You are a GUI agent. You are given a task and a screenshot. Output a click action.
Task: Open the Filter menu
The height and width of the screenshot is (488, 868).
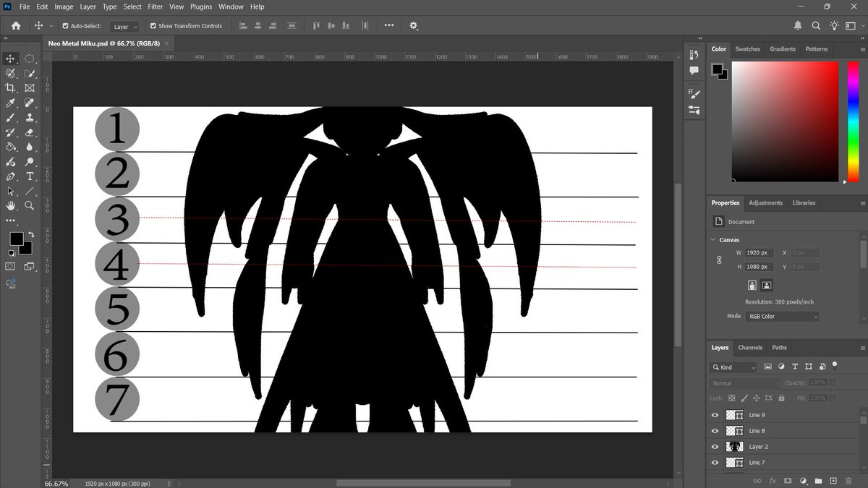(156, 7)
